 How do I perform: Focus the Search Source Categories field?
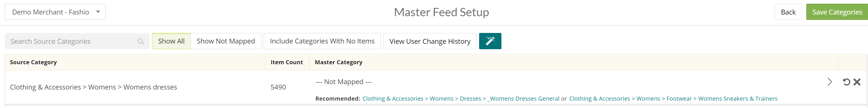tap(77, 41)
